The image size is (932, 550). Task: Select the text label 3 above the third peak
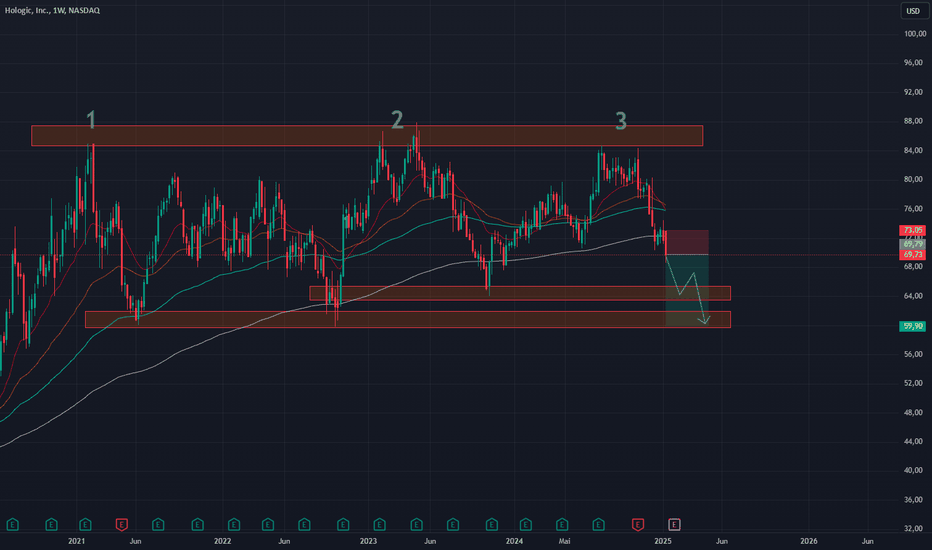621,121
